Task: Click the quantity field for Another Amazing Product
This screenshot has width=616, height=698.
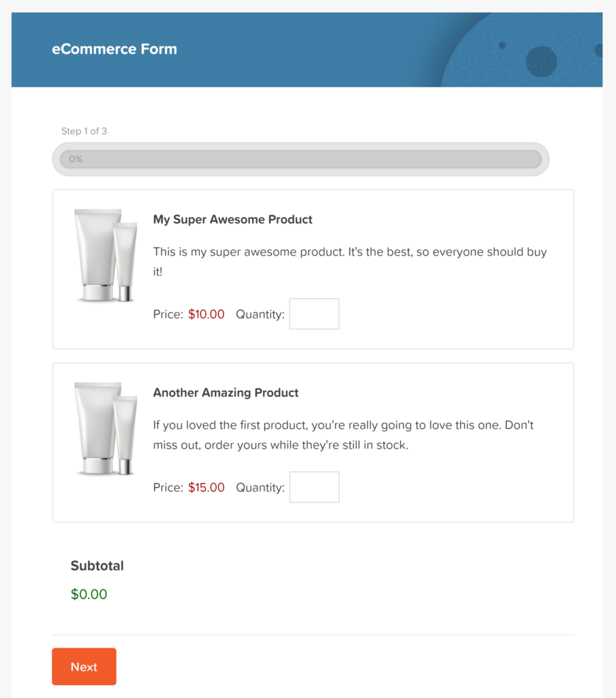Action: click(x=314, y=487)
